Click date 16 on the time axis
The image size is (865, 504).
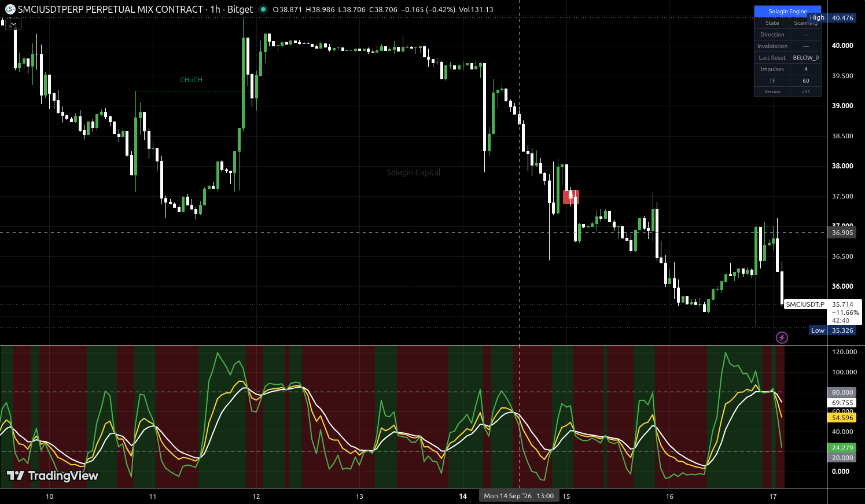tap(670, 496)
